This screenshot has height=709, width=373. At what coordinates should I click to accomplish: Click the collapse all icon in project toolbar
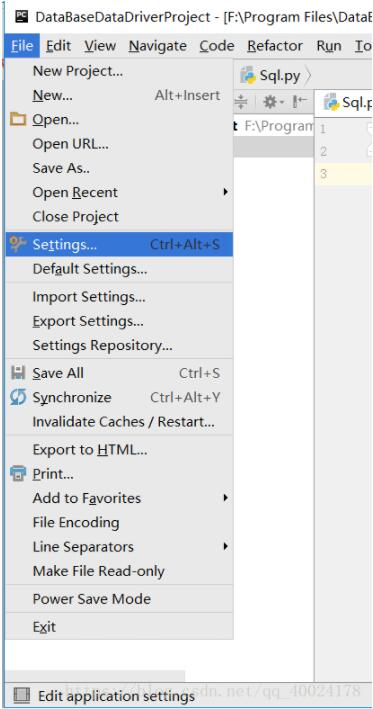coord(242,103)
